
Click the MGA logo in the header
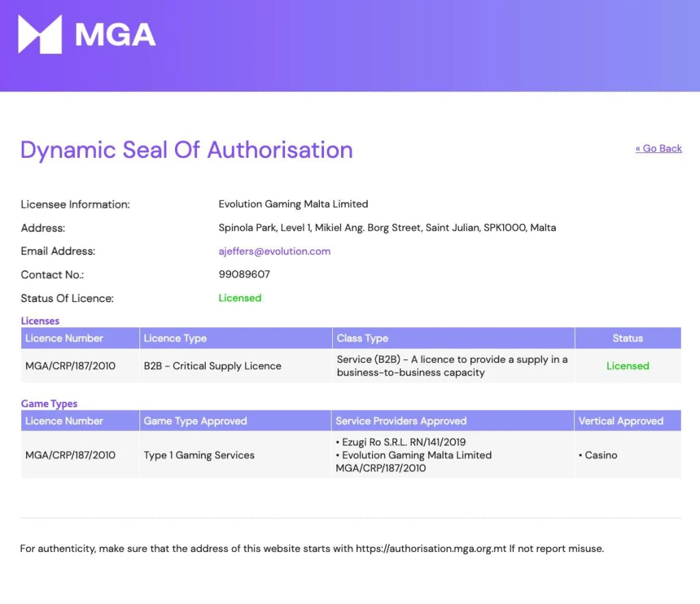[x=87, y=34]
